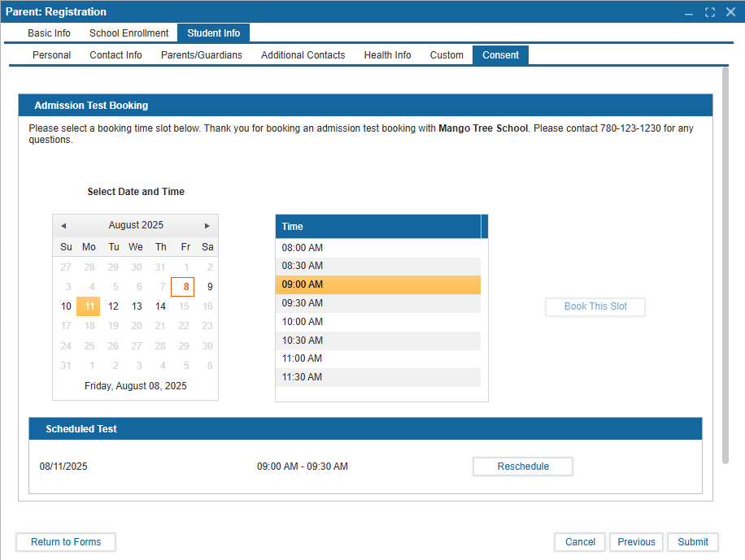
Task: Go to previous month in calendar
Action: point(63,226)
